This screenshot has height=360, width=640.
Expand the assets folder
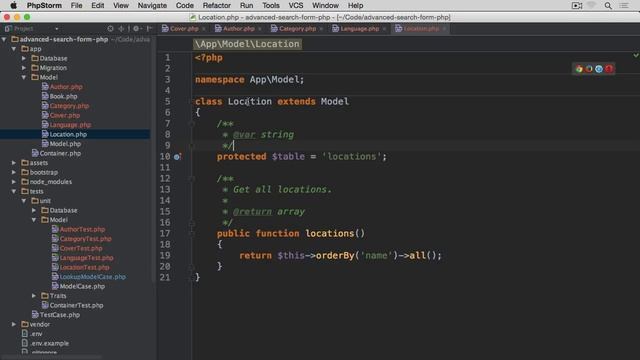[x=14, y=163]
